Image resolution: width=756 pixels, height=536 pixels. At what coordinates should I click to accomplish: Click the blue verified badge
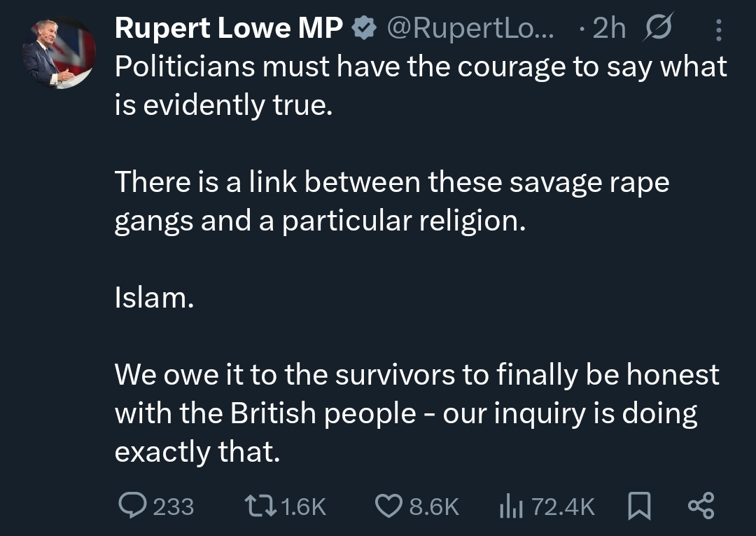362,28
